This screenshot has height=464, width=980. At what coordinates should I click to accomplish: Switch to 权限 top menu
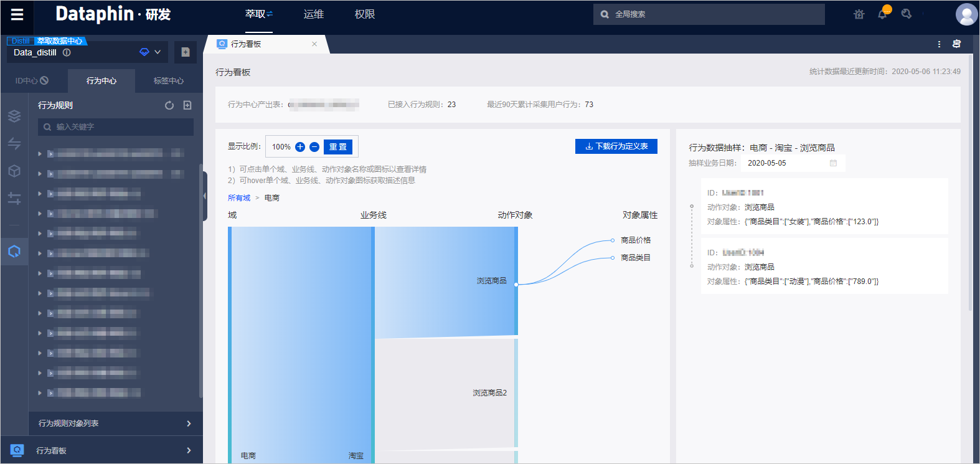click(365, 14)
